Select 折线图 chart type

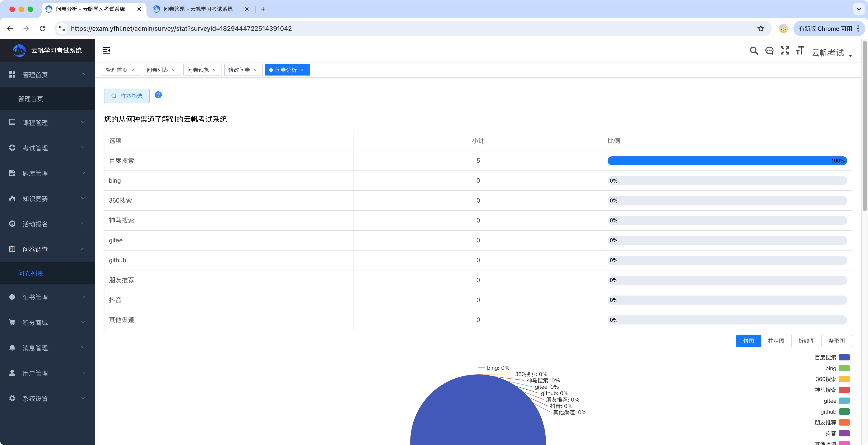click(806, 341)
